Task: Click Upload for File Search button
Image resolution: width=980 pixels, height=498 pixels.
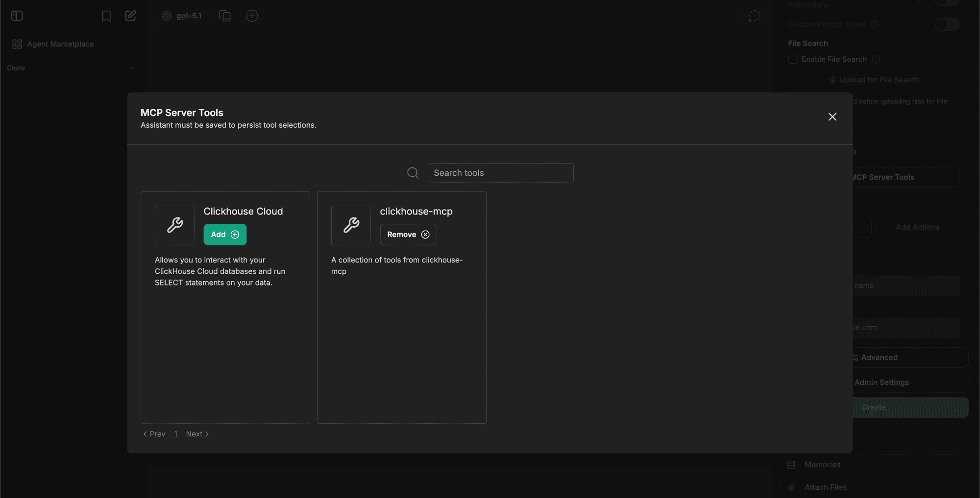Action: (x=874, y=80)
